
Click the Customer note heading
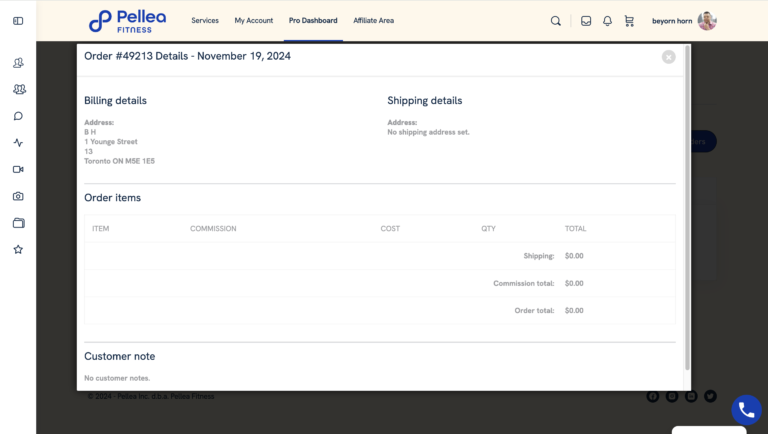click(120, 357)
